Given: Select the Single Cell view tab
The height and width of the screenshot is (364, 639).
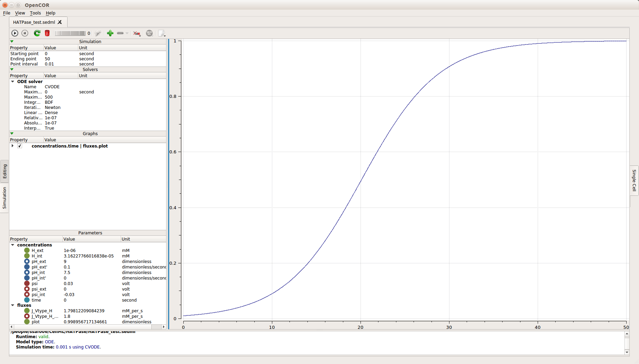Looking at the screenshot, I should point(634,180).
